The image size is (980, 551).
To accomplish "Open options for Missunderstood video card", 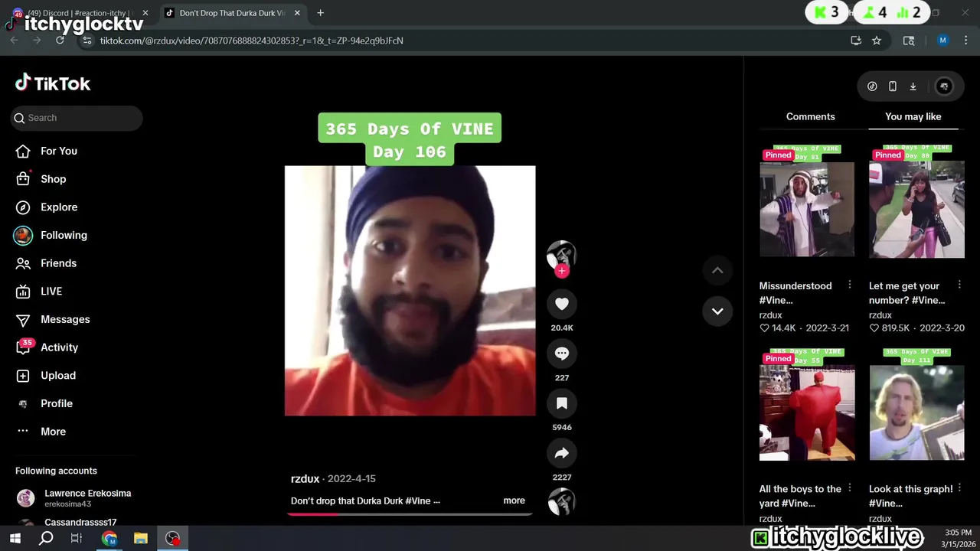I will (x=849, y=285).
